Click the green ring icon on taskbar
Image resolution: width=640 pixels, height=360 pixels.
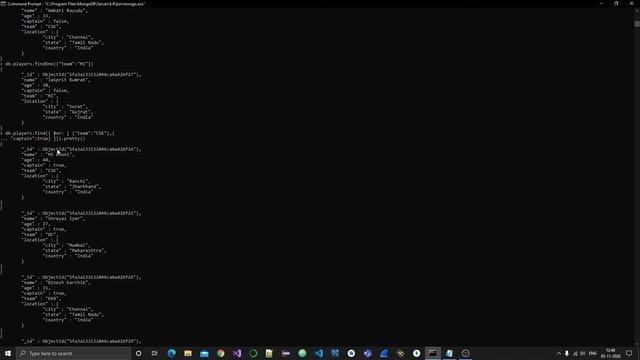253,353
